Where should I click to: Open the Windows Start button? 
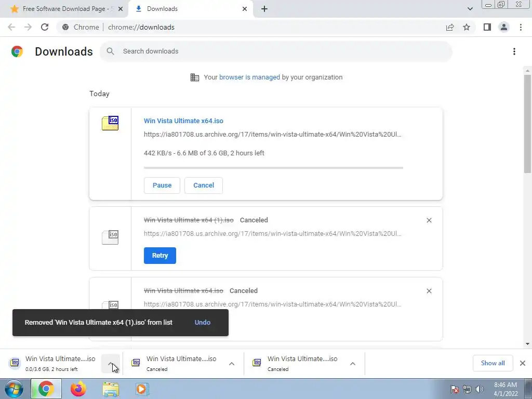pos(14,389)
